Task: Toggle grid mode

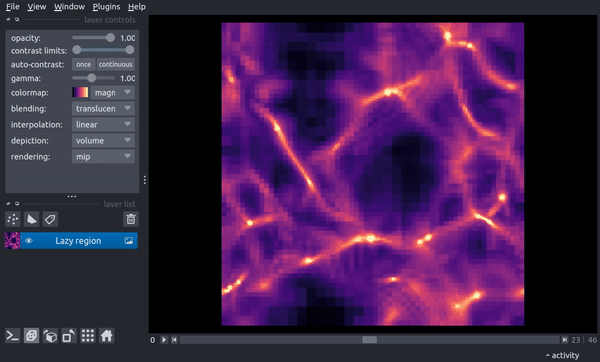Action: tap(88, 336)
